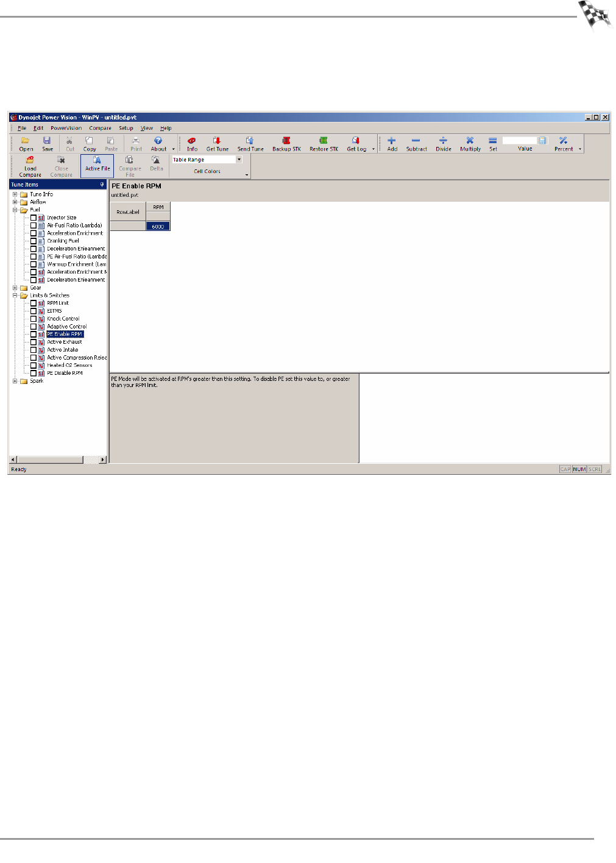
Task: Open the Edit menu
Action: point(38,128)
